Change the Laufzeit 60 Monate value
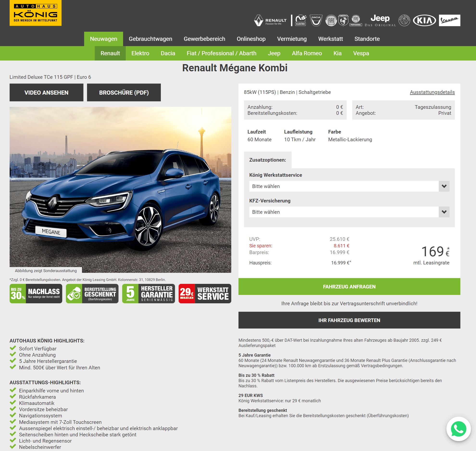 point(259,140)
